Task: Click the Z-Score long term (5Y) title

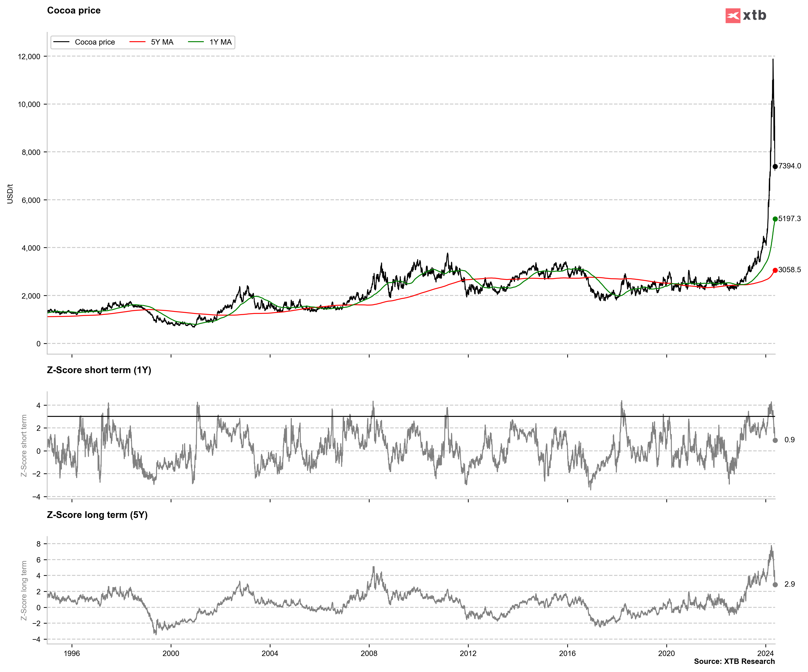Action: 97,515
